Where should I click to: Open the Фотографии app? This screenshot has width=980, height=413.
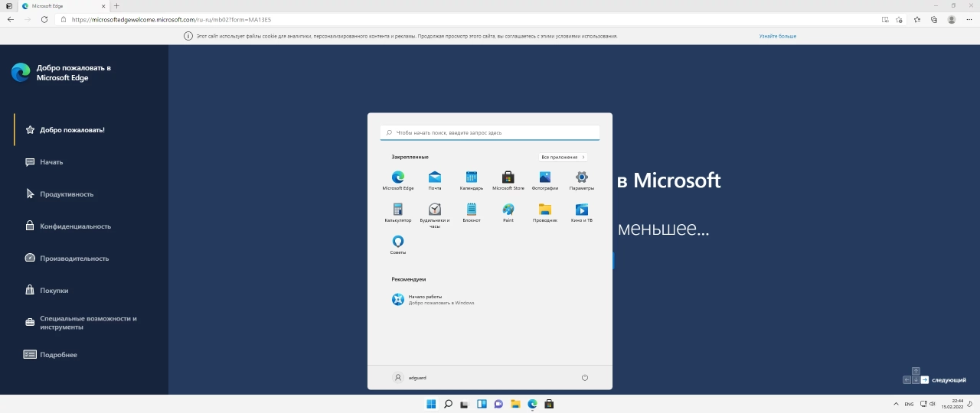point(545,180)
